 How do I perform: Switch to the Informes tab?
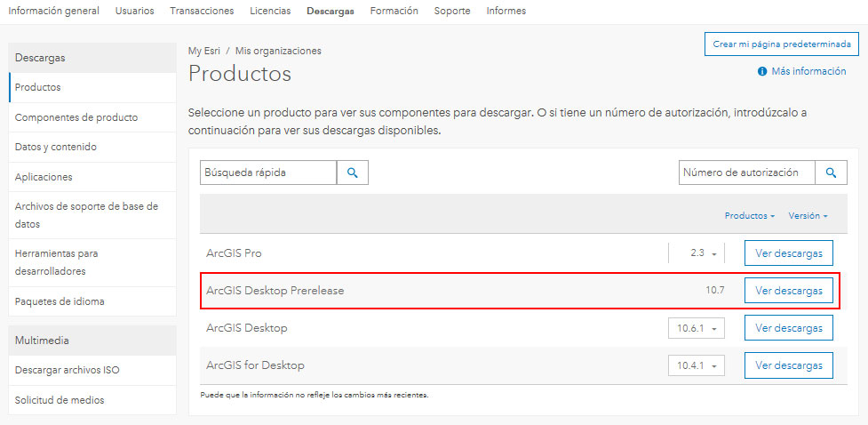[x=506, y=11]
